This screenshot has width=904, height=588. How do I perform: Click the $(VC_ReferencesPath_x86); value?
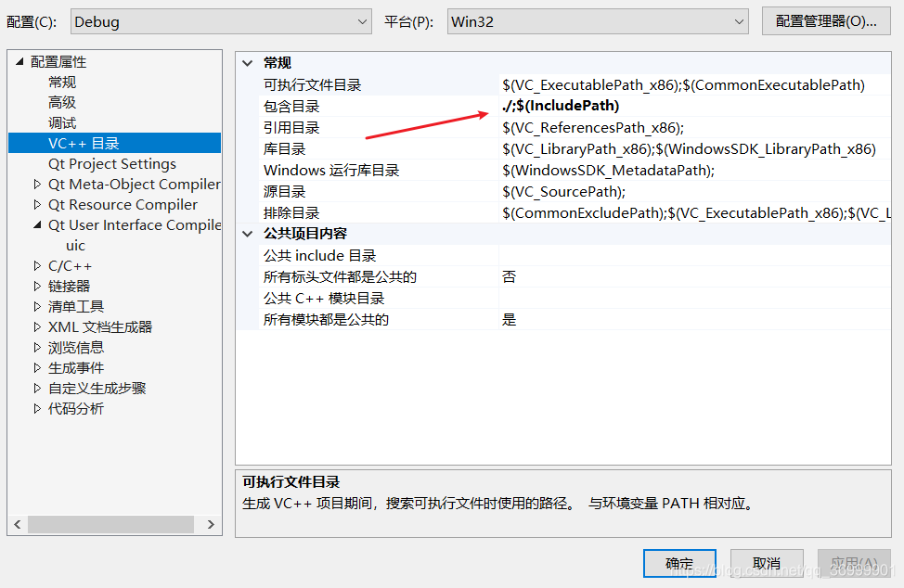pos(593,127)
